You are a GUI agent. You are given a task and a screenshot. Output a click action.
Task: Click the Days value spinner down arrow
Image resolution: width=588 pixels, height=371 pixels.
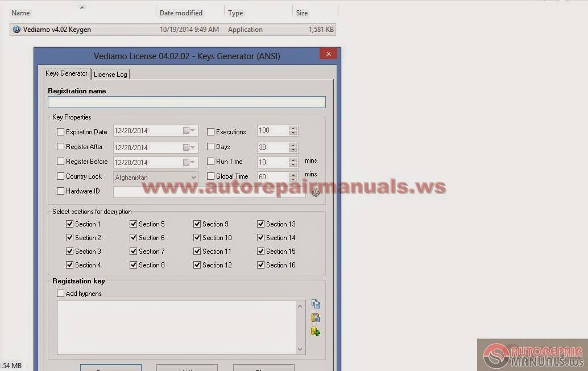[x=293, y=150]
